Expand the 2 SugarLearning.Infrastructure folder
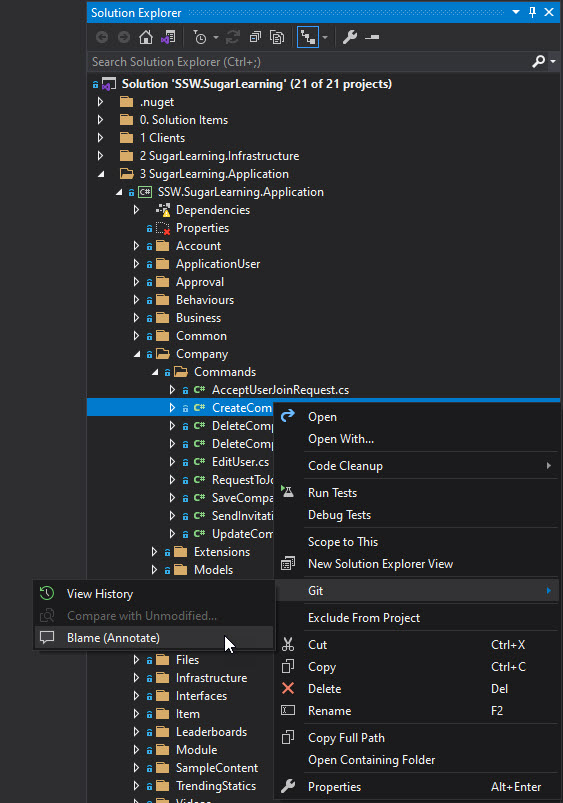Viewport: 563px width, 803px height. [x=101, y=156]
